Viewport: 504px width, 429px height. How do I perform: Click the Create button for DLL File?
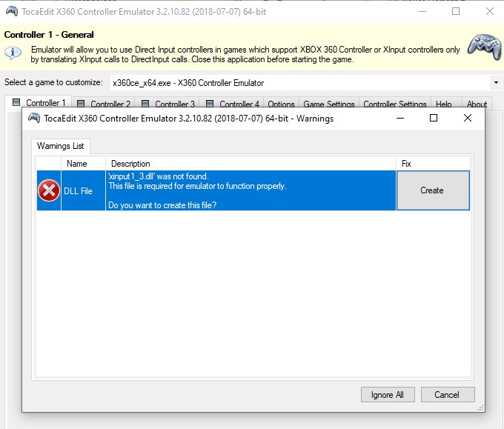click(x=433, y=190)
